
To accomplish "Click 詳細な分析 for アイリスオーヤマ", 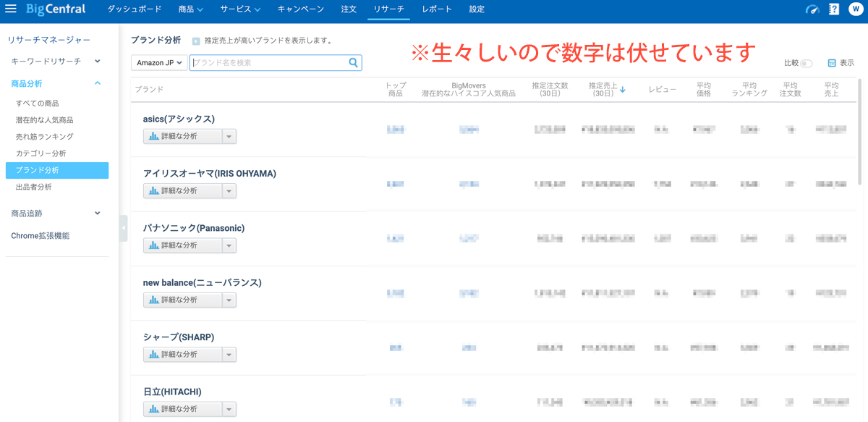I will pyautogui.click(x=182, y=191).
